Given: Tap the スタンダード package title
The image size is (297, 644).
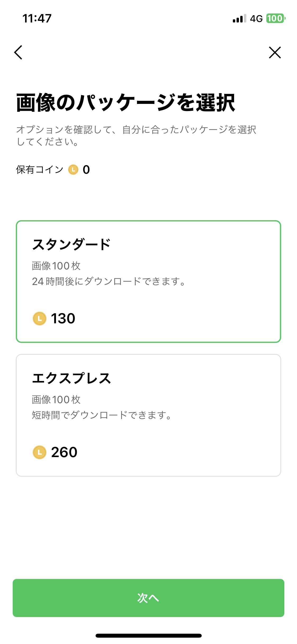Looking at the screenshot, I should pyautogui.click(x=71, y=244).
